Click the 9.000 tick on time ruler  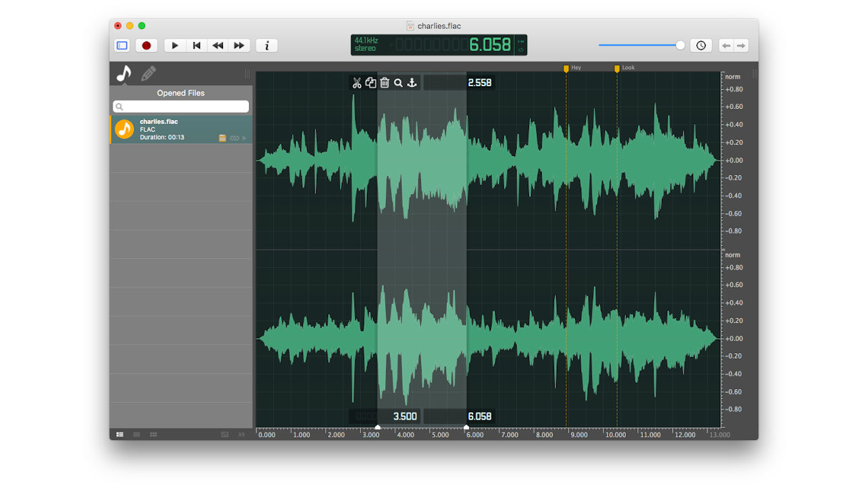tap(579, 434)
